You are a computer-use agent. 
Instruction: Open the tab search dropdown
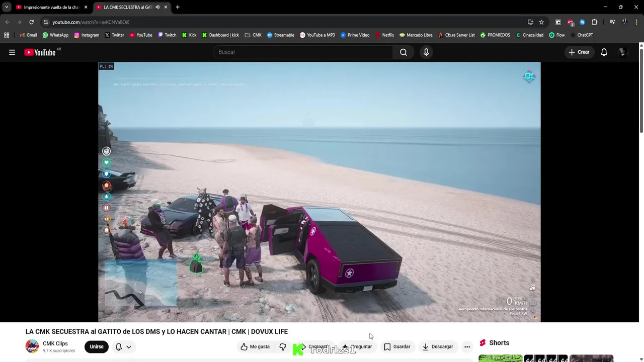tap(7, 7)
